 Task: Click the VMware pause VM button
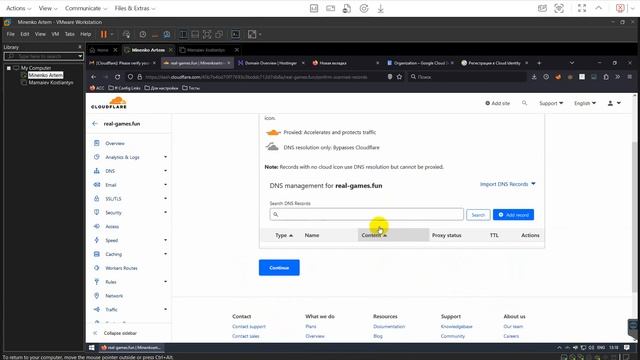[x=104, y=34]
